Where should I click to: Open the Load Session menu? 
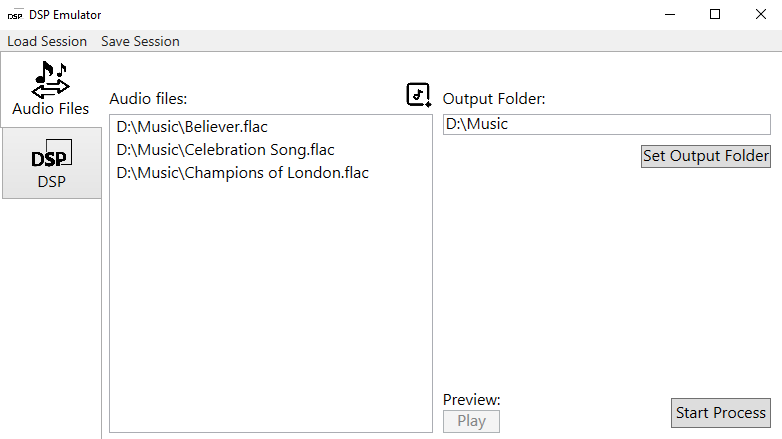point(47,41)
